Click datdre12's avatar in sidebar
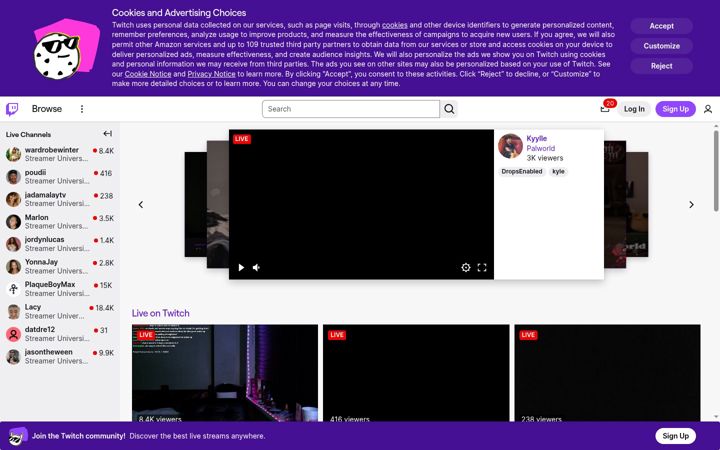The image size is (720, 450). (x=13, y=334)
